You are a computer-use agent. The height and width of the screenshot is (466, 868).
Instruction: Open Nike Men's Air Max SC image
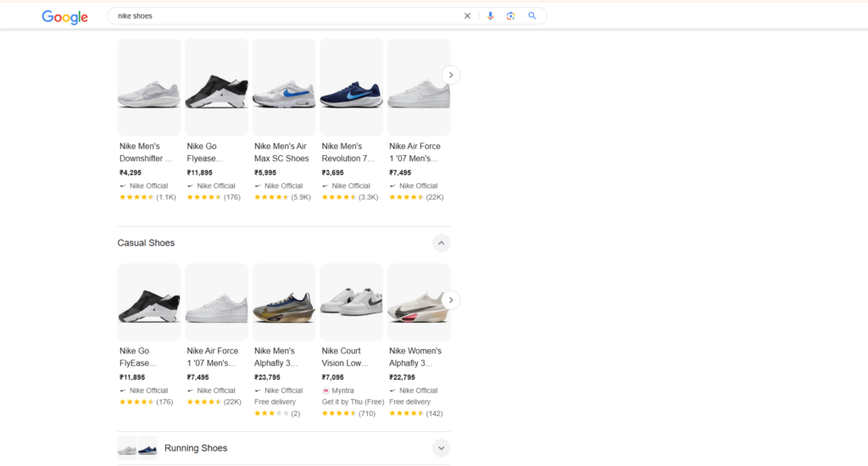coord(284,87)
